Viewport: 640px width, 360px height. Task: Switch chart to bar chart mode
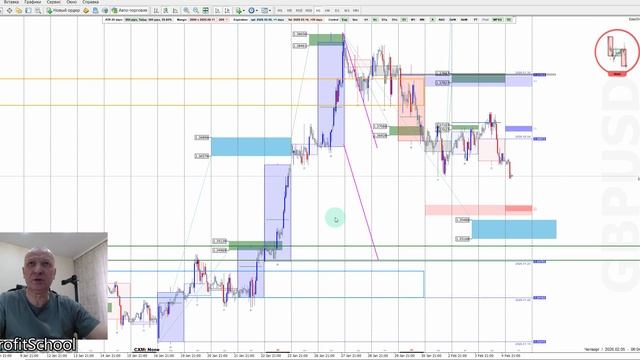pyautogui.click(x=156, y=10)
